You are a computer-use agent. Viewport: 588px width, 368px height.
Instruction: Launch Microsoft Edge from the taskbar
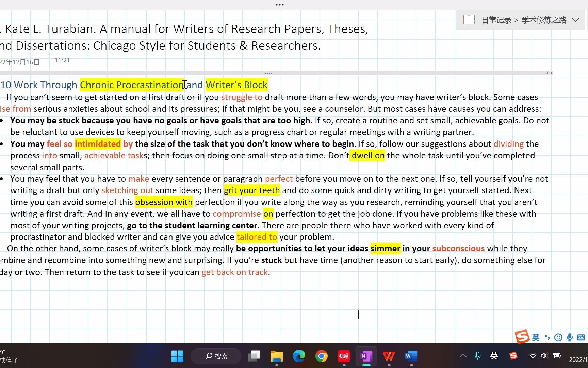click(x=299, y=356)
